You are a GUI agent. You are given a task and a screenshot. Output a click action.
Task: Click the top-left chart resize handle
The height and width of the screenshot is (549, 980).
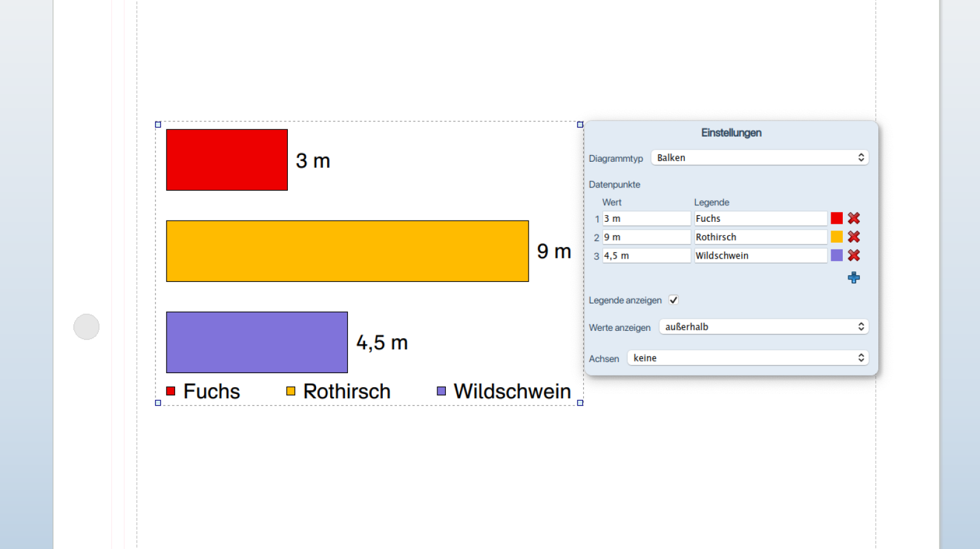point(158,124)
